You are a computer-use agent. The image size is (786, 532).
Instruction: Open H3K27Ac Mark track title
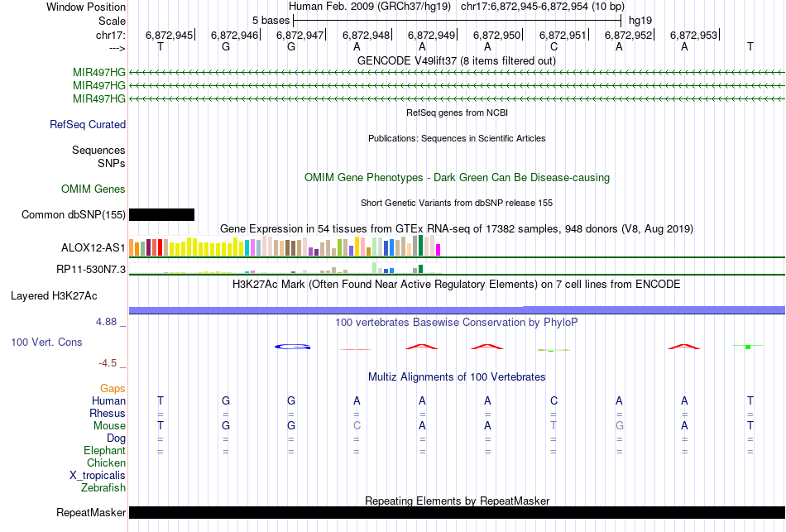tap(457, 285)
